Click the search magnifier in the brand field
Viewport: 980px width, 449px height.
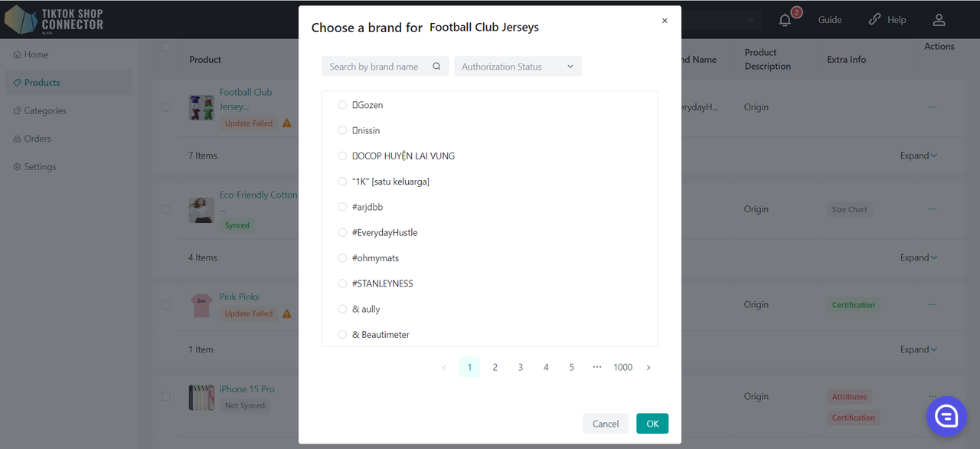tap(436, 67)
